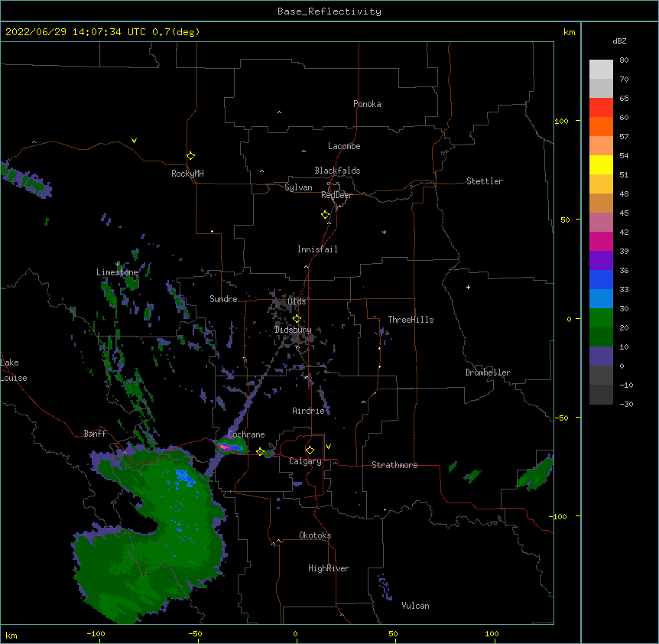
Task: Click the yellow 54 dBZ legend swatch
Action: click(601, 164)
